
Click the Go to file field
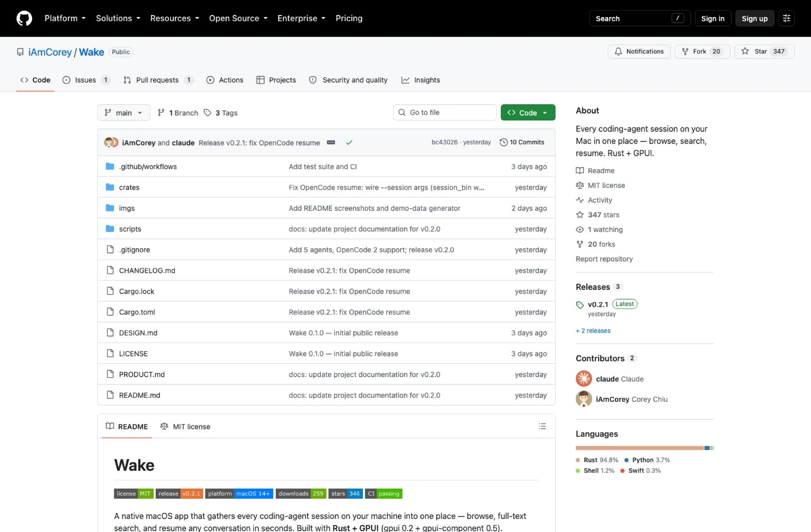445,112
